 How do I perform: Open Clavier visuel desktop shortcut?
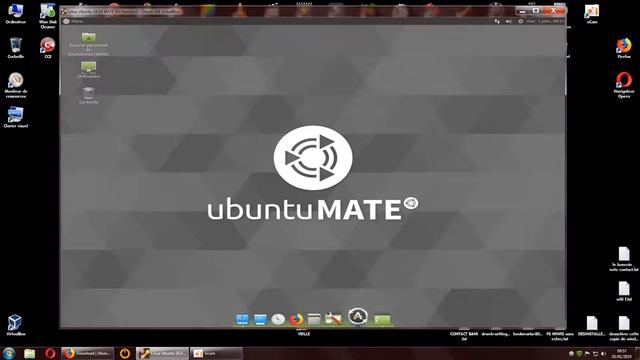pyautogui.click(x=16, y=117)
